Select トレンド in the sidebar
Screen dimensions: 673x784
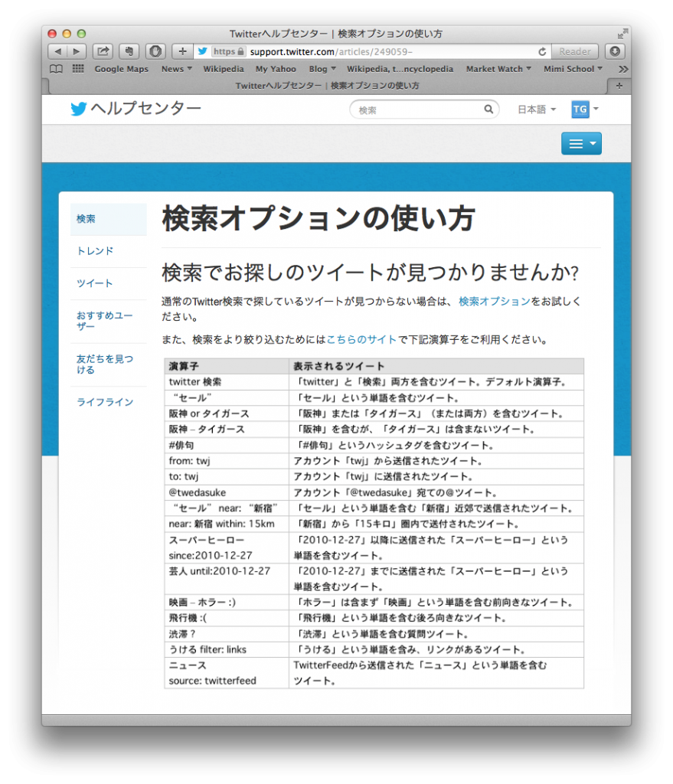click(x=109, y=251)
